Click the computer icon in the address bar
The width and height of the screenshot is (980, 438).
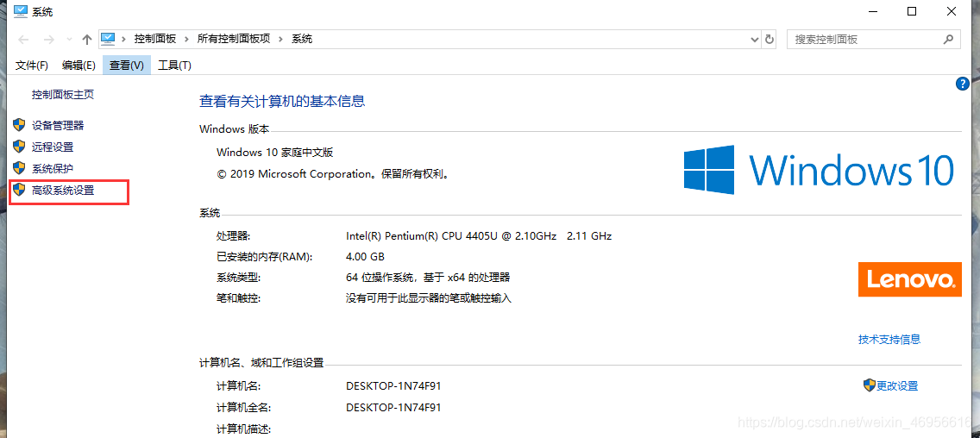[109, 39]
